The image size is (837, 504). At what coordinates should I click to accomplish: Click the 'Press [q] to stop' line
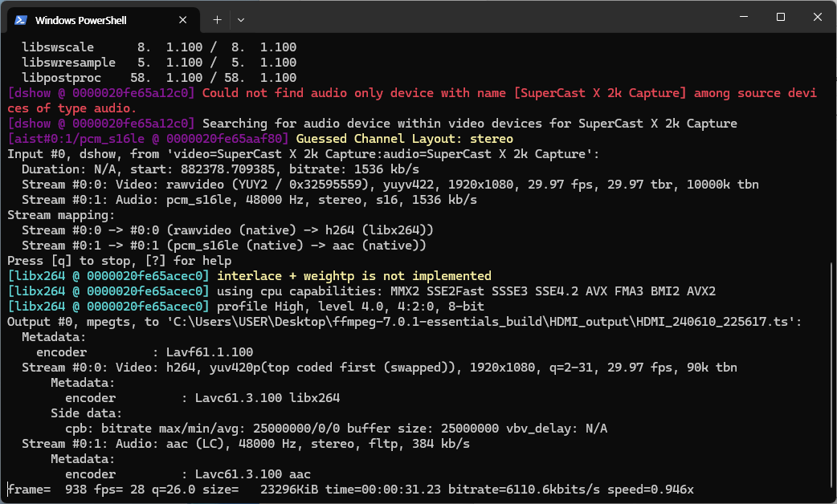coord(120,261)
